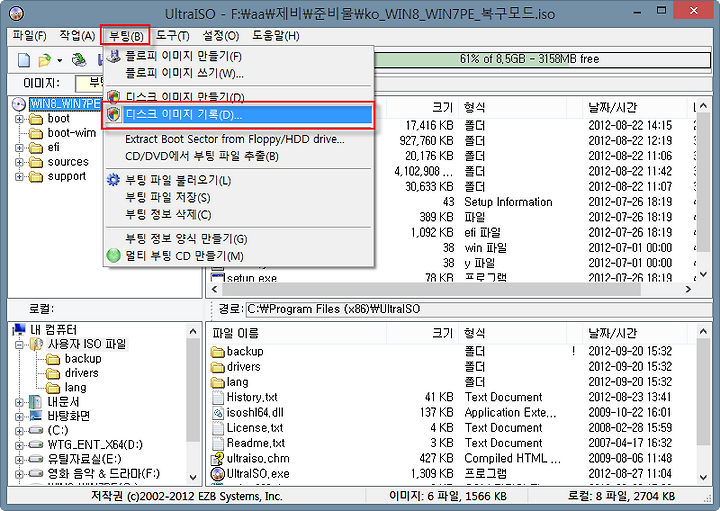The width and height of the screenshot is (720, 511).
Task: Open the 도구(T) menu
Action: click(173, 35)
